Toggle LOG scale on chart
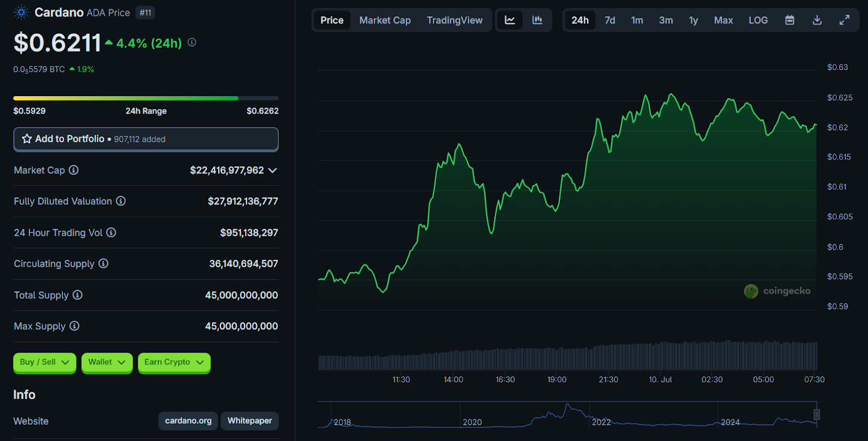868x441 pixels. [x=758, y=20]
